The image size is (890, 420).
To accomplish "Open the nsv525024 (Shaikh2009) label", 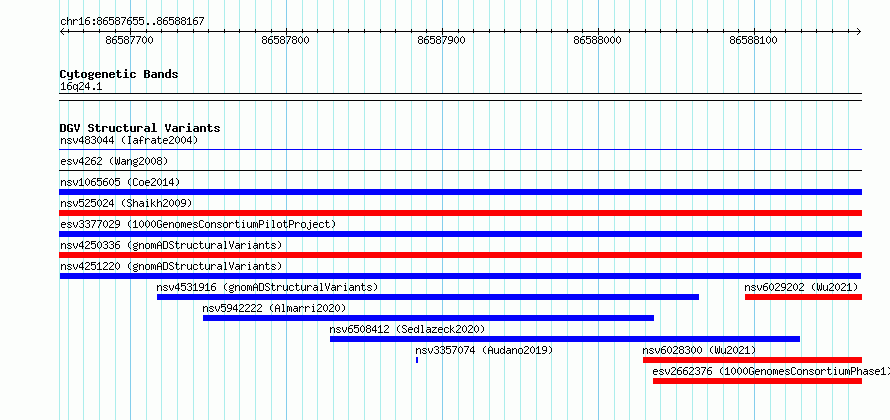I will (126, 203).
